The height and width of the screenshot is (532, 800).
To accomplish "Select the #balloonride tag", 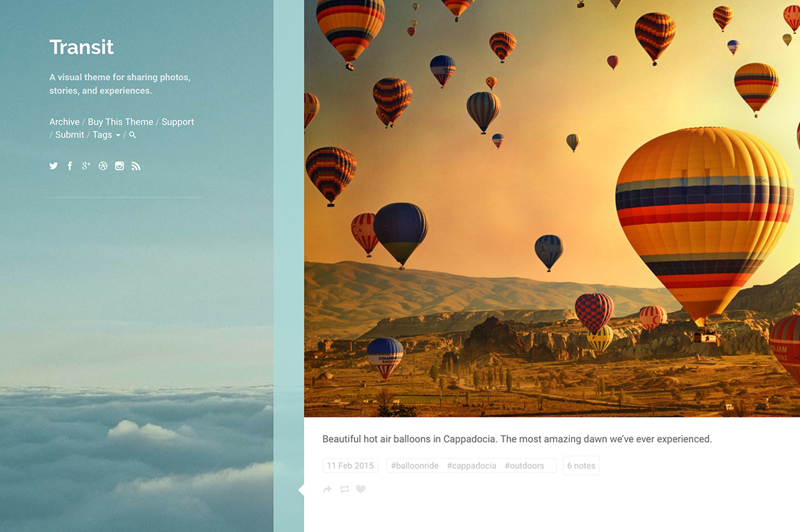I will pyautogui.click(x=414, y=466).
